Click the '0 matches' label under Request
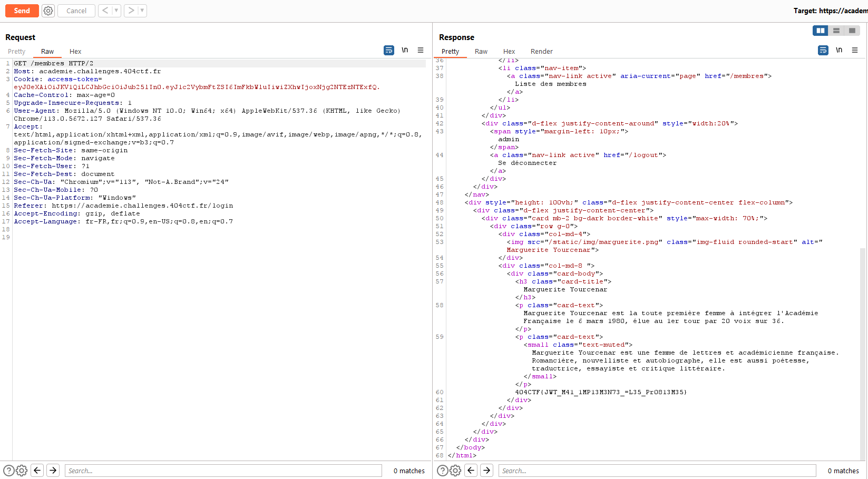 coord(409,471)
